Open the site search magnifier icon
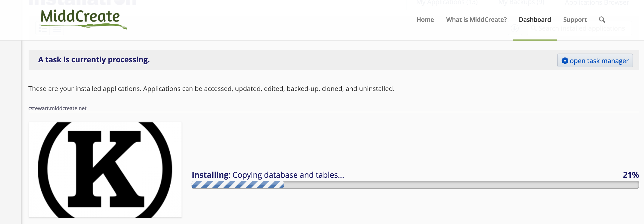Viewport: 644px width, 224px height. (x=602, y=20)
